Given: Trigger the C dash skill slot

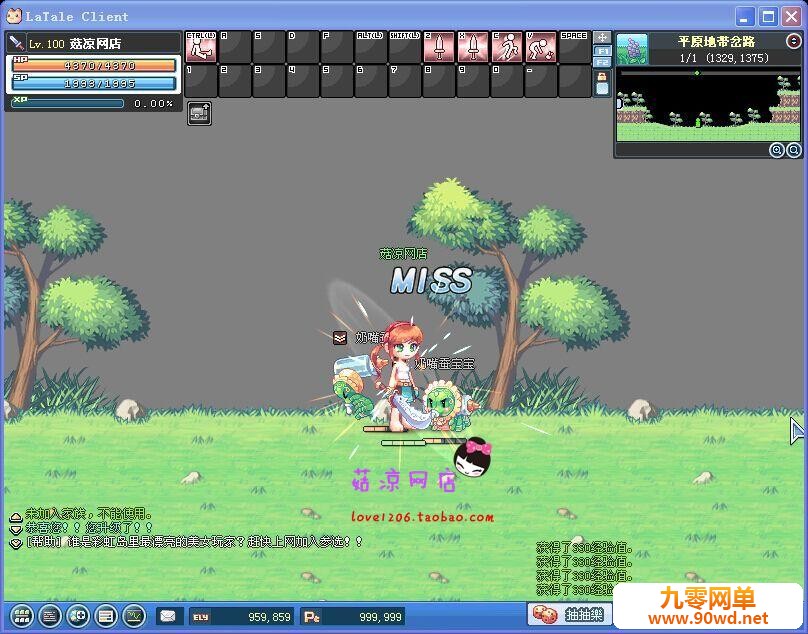Looking at the screenshot, I should pyautogui.click(x=507, y=47).
